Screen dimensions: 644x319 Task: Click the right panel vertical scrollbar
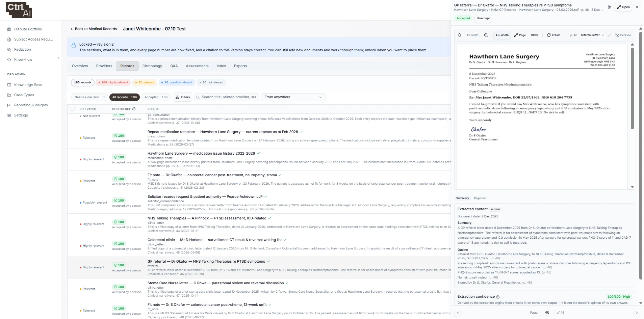[641, 155]
